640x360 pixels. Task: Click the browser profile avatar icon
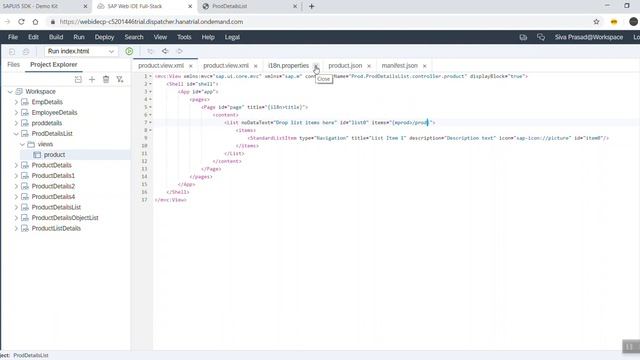(633, 22)
